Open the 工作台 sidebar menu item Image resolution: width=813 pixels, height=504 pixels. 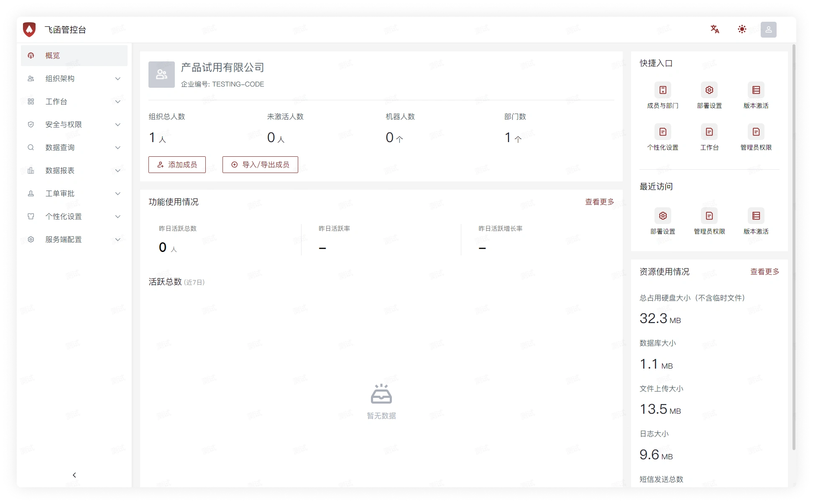click(74, 102)
